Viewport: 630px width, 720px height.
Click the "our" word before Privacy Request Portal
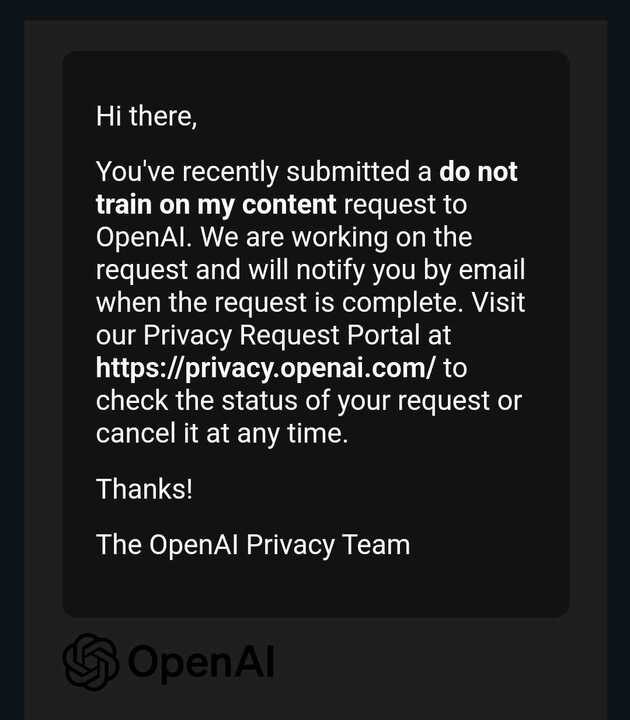pyautogui.click(x=115, y=336)
